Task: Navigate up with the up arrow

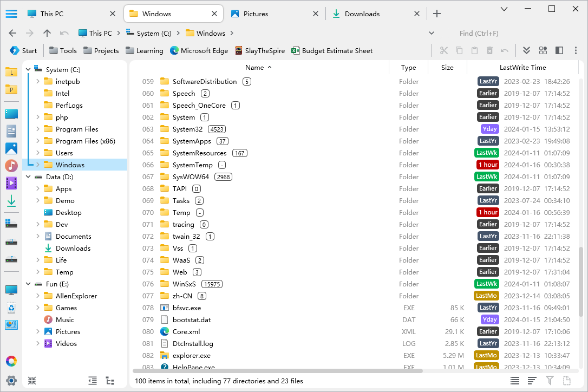Action: [47, 33]
